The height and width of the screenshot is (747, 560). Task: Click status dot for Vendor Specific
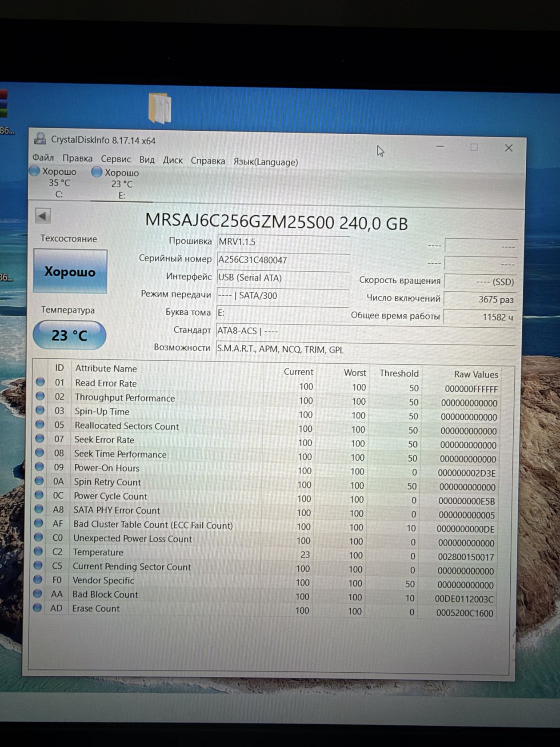[x=37, y=579]
